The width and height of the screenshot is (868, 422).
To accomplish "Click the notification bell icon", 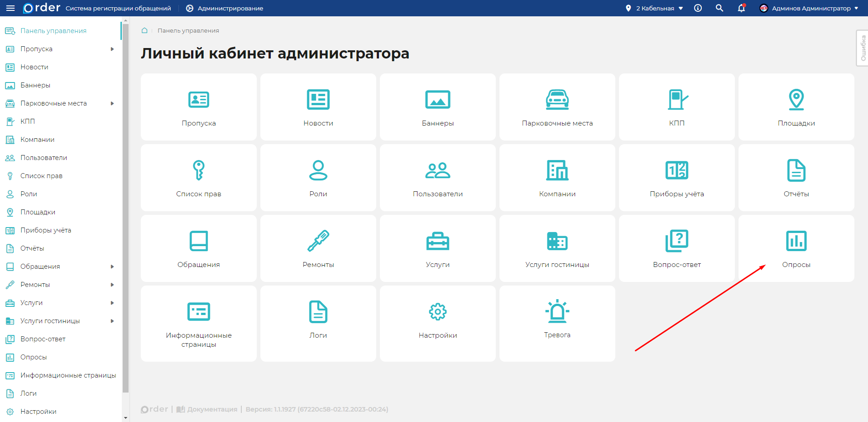I will pos(741,8).
